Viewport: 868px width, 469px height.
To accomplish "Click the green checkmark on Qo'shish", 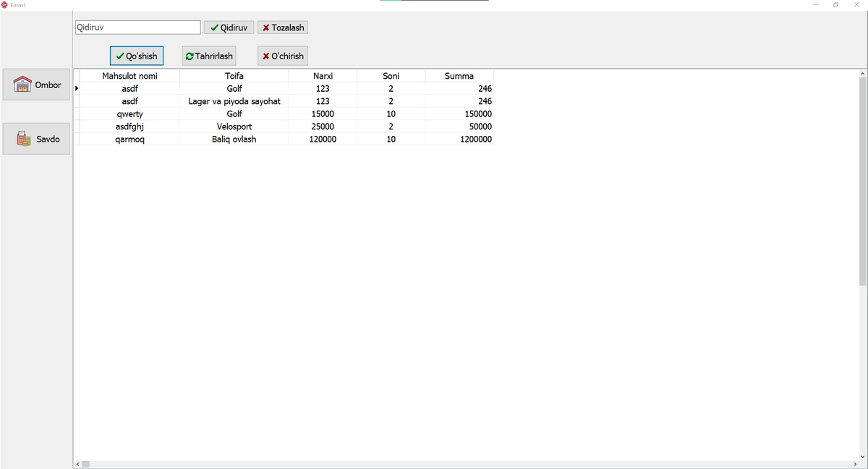I will [120, 56].
